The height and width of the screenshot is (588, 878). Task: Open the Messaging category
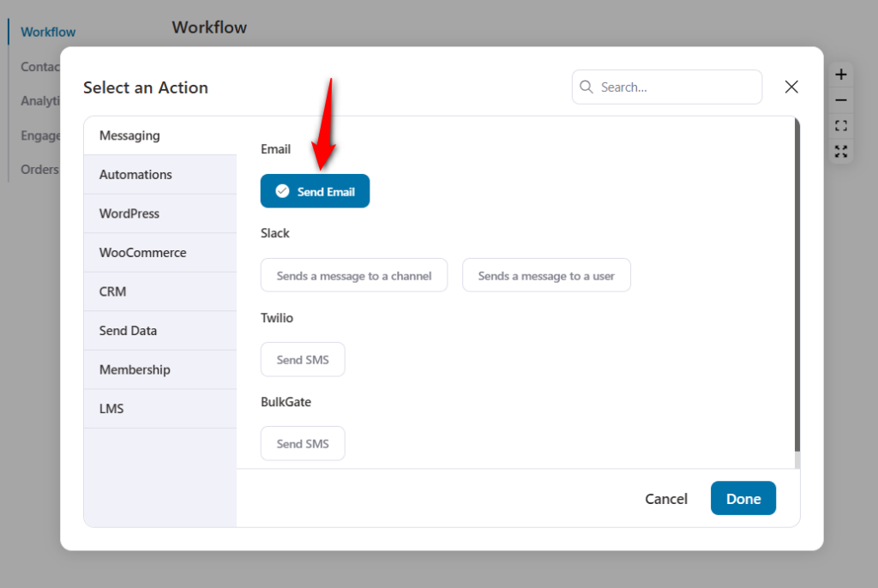point(159,135)
